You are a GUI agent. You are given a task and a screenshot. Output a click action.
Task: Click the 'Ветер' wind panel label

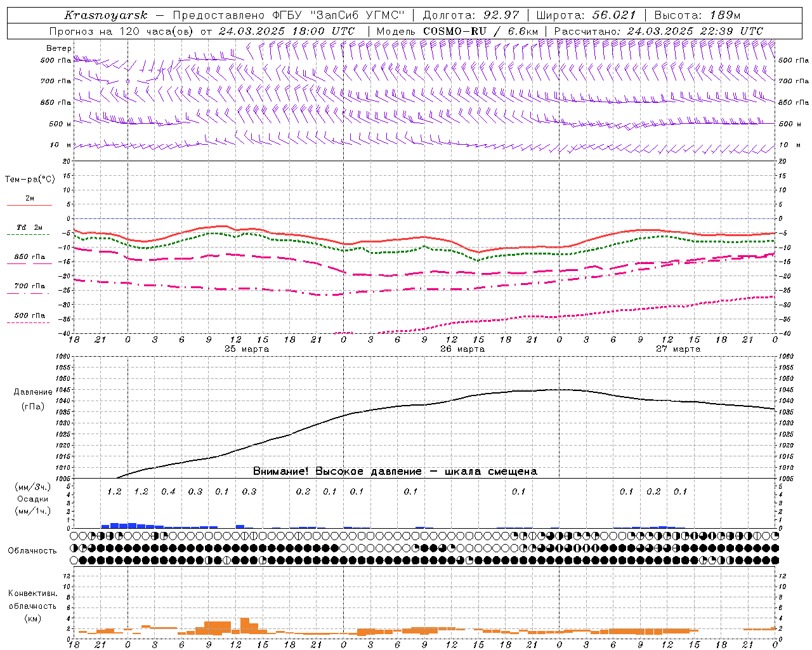[x=59, y=48]
